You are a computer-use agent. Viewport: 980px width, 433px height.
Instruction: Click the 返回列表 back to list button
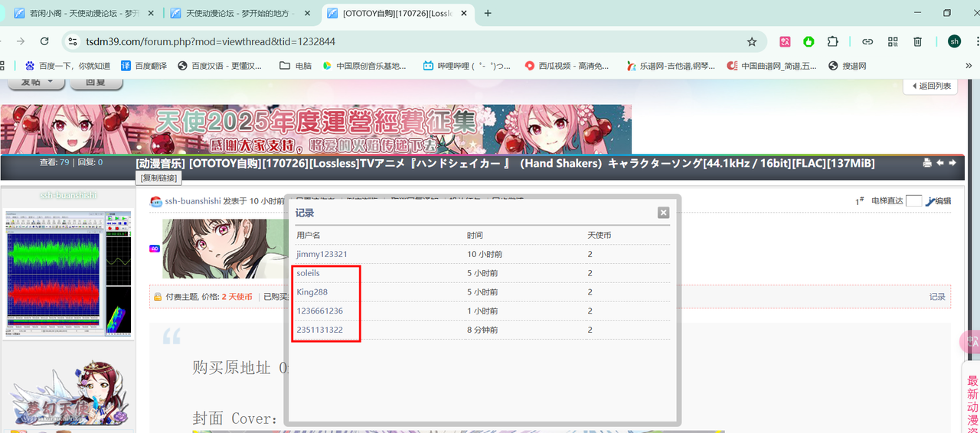click(x=931, y=86)
